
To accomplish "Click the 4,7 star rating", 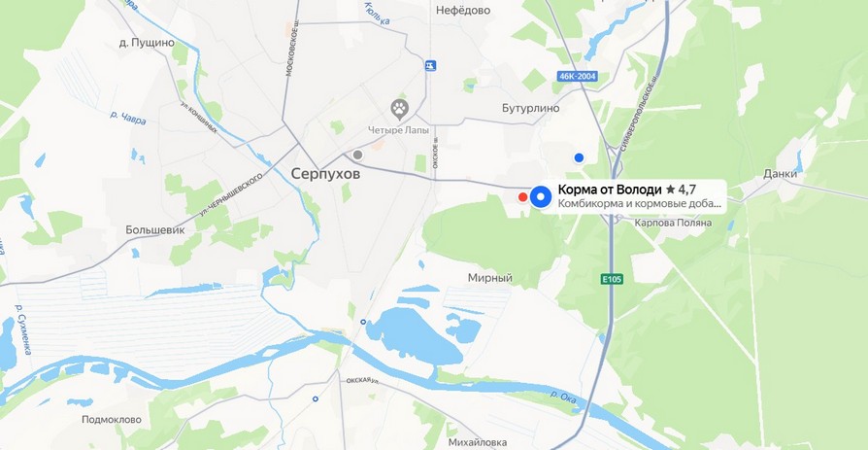I will (681, 190).
